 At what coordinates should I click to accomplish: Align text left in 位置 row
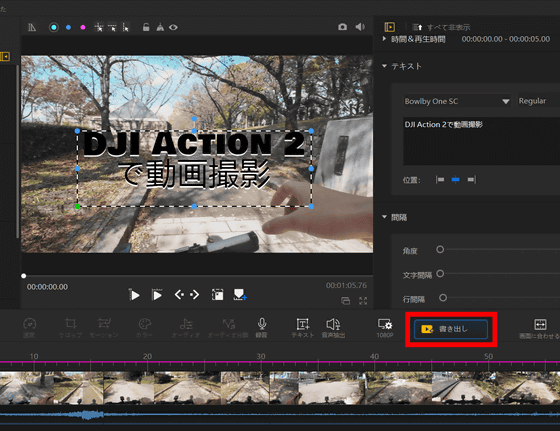click(x=440, y=179)
